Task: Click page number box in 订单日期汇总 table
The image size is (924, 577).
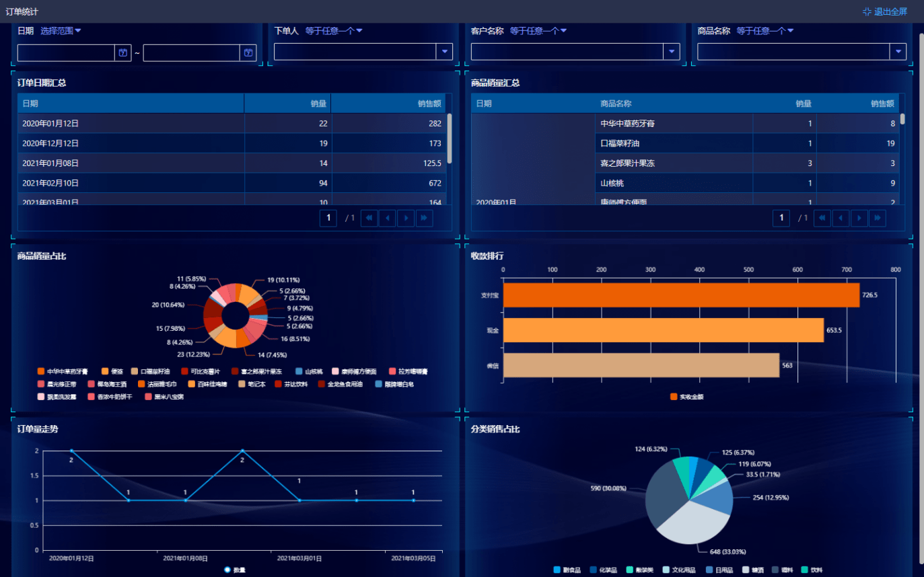Action: coord(328,218)
